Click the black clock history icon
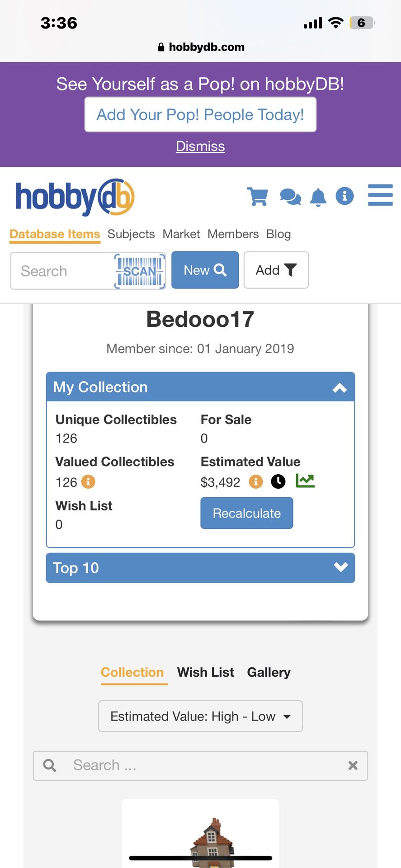The height and width of the screenshot is (868, 401). (x=278, y=481)
